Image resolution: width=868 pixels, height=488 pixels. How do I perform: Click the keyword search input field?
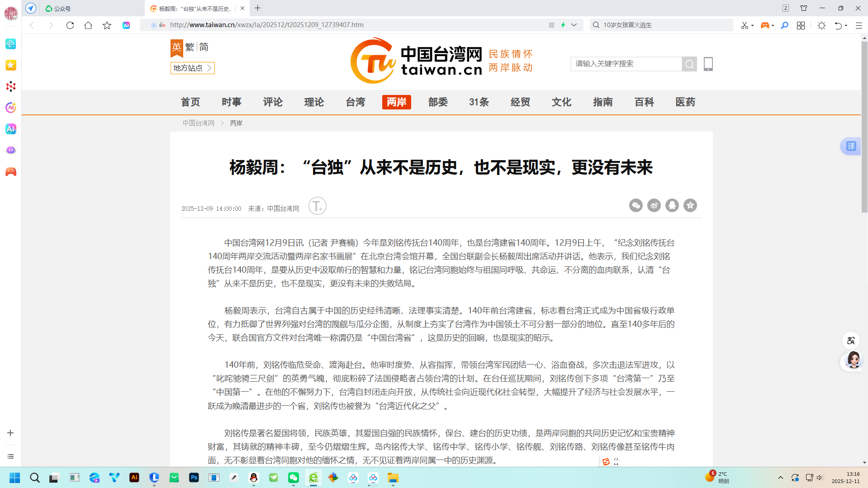(626, 64)
